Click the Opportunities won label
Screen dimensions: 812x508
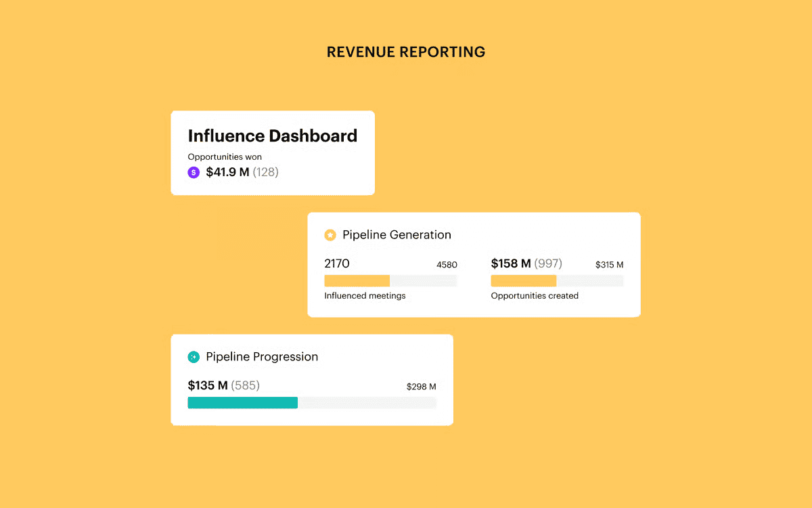click(x=225, y=157)
